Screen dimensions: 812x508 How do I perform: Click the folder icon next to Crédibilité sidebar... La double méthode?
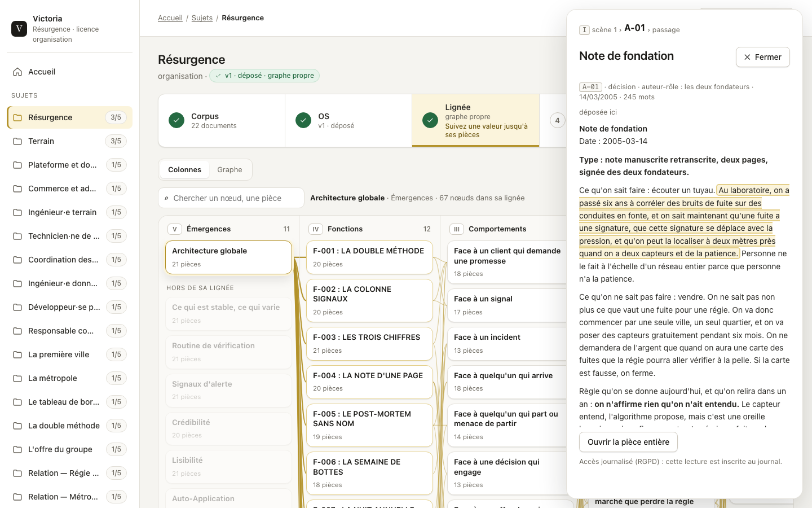(x=17, y=426)
